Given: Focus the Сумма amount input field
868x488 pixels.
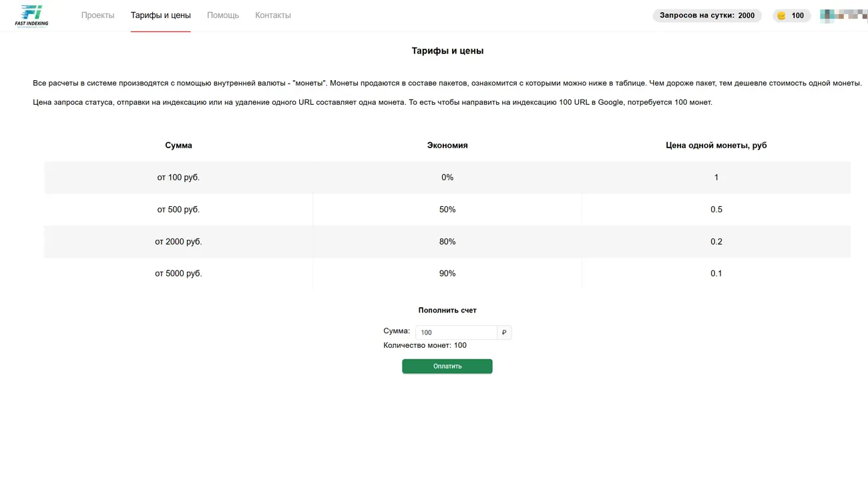Looking at the screenshot, I should pyautogui.click(x=456, y=332).
